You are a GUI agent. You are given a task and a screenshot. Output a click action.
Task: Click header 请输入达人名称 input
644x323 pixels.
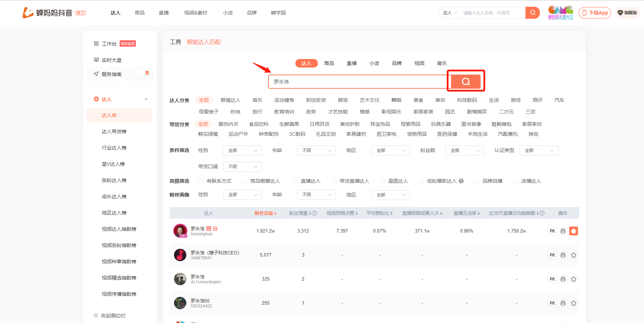[493, 13]
